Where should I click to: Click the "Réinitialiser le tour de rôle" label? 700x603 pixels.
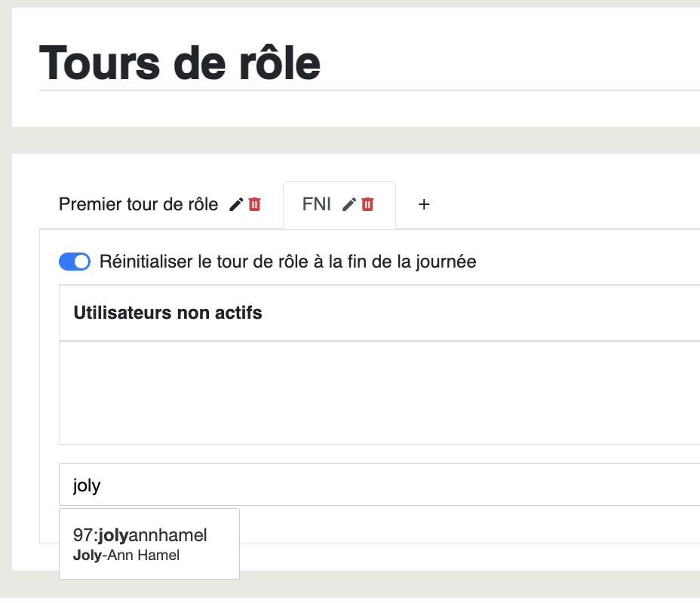[287, 262]
